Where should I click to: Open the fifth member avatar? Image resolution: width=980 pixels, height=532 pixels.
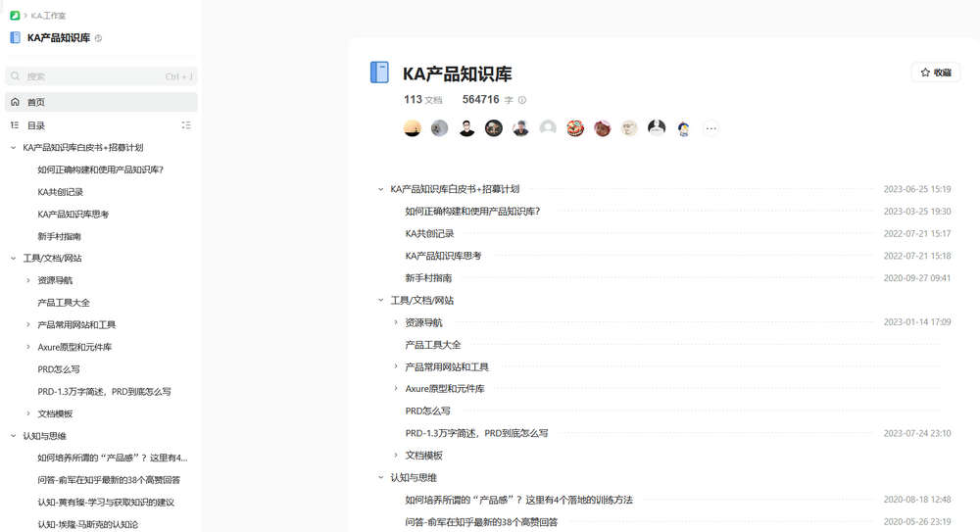[520, 128]
